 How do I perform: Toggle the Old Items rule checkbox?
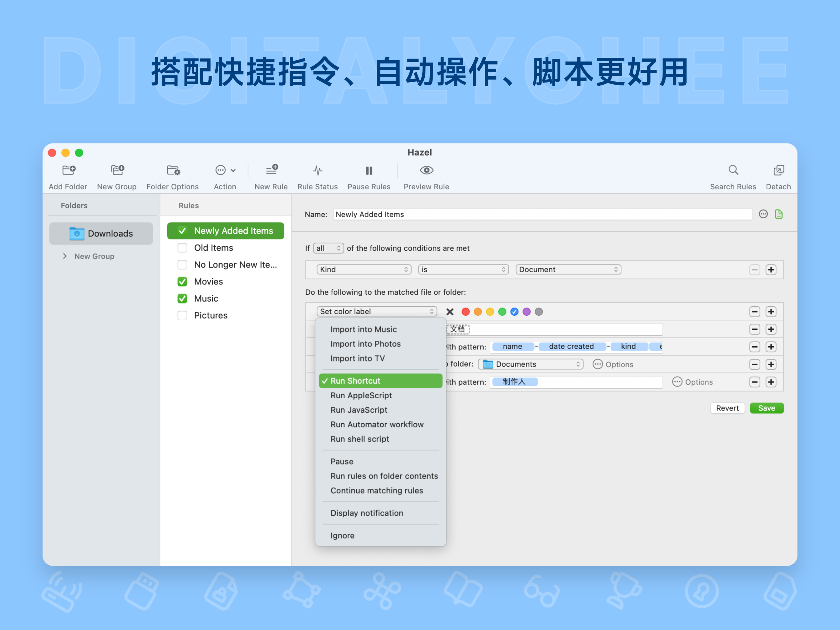(182, 247)
